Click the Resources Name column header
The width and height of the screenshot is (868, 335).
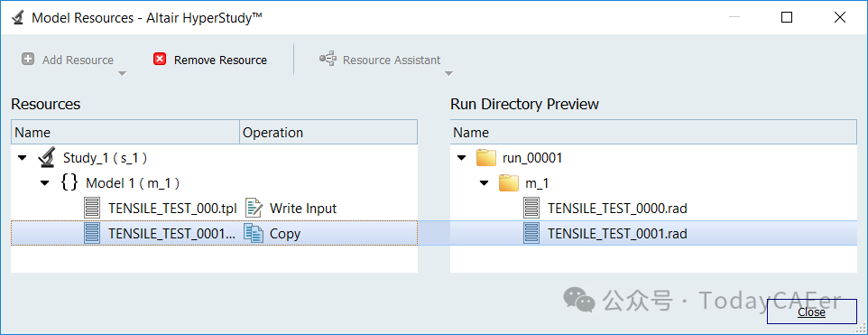125,133
